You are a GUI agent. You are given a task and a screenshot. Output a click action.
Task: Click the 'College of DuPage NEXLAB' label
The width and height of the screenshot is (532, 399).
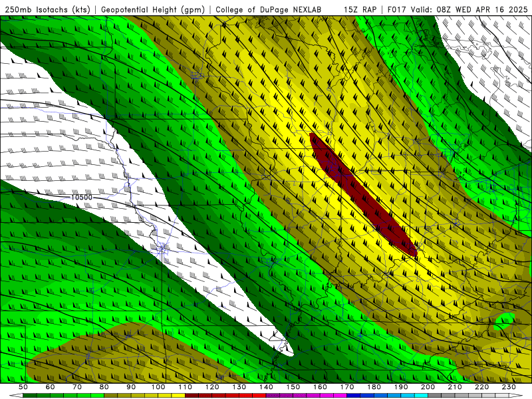point(269,9)
